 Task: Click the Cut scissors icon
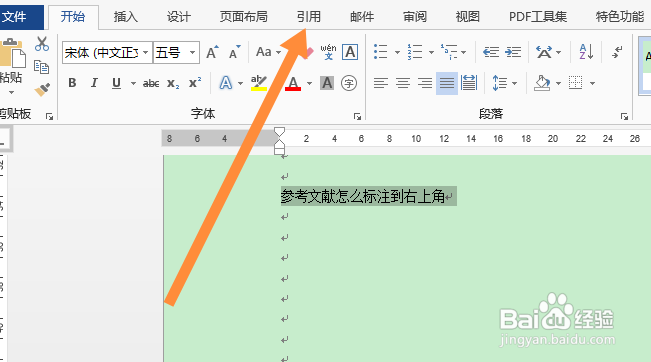(x=42, y=44)
